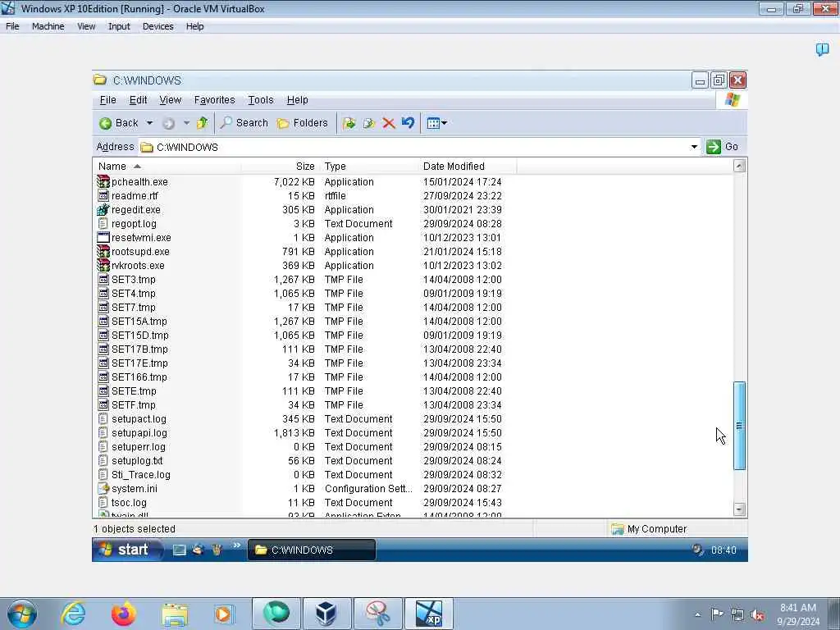Click Show Desktop quick launch icon

point(179,550)
